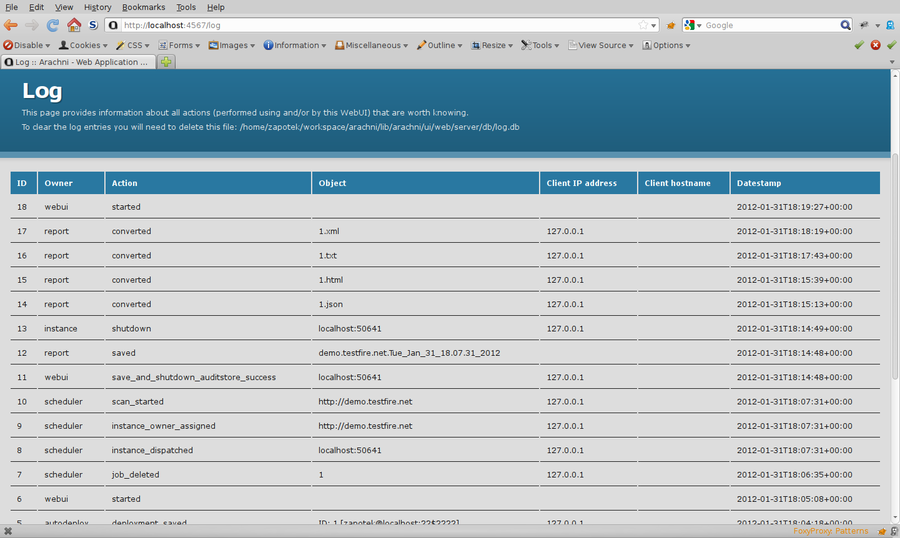Click the blue S toolbar icon
Viewport: 900px width, 538px height.
tap(93, 25)
